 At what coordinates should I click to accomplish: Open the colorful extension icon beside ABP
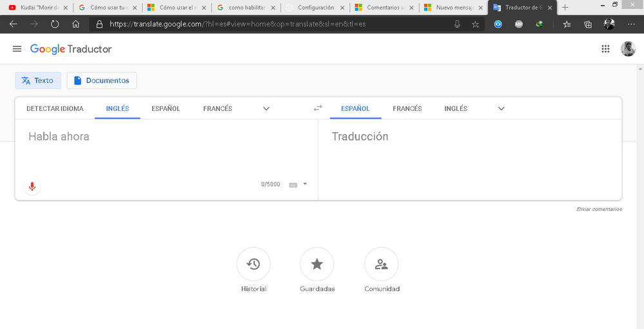(x=540, y=25)
